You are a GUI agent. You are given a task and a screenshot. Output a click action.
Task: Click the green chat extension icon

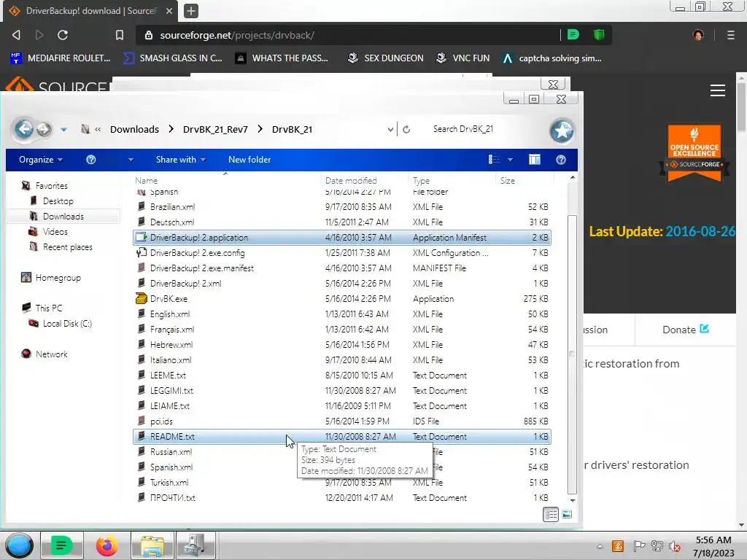click(x=573, y=35)
